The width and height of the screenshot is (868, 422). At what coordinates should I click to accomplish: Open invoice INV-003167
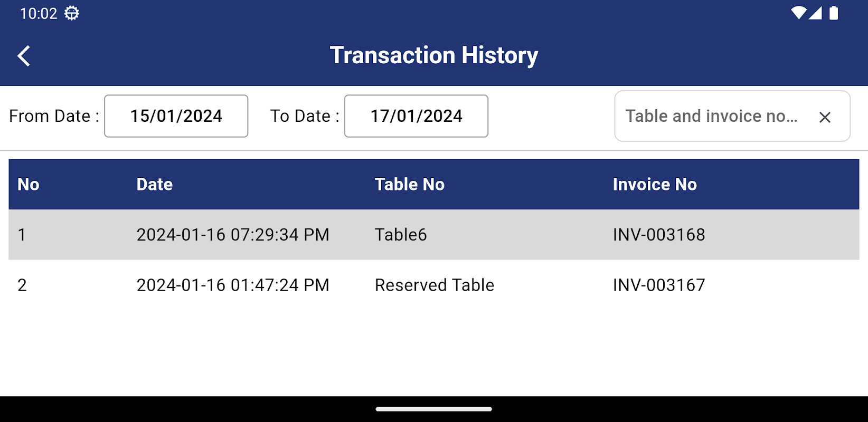[x=659, y=285]
